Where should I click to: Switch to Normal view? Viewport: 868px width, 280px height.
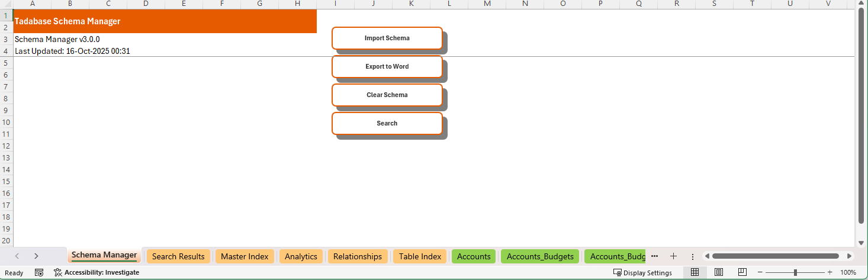tap(695, 272)
